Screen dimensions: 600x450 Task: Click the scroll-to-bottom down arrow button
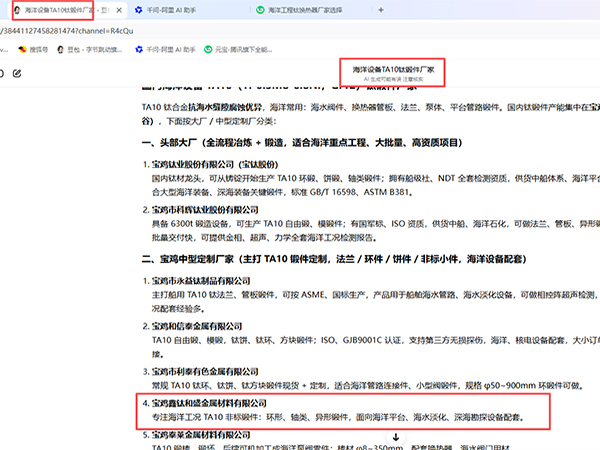[x=396, y=437]
